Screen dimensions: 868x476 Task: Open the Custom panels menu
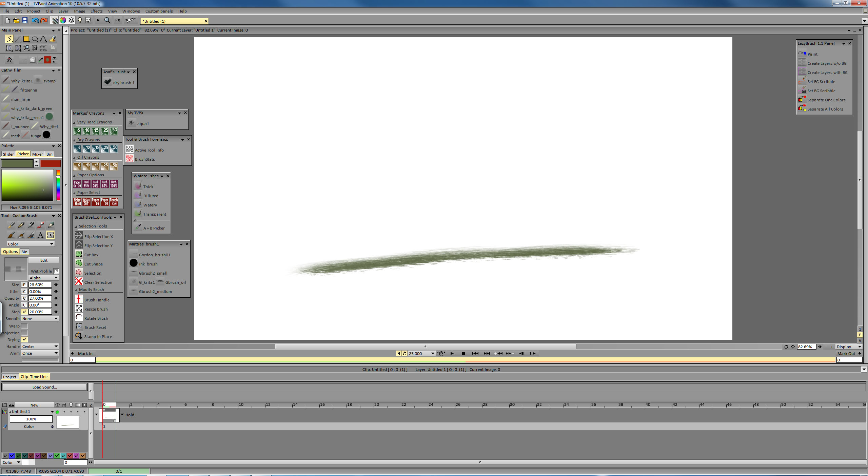pos(159,11)
